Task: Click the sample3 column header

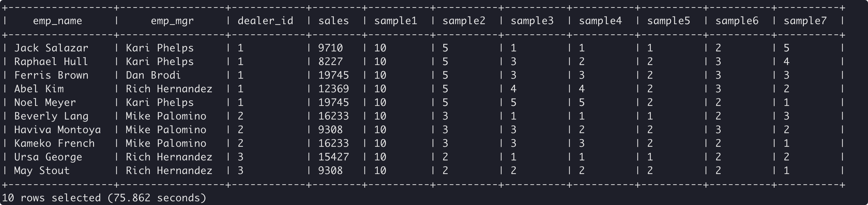Action: 532,21
